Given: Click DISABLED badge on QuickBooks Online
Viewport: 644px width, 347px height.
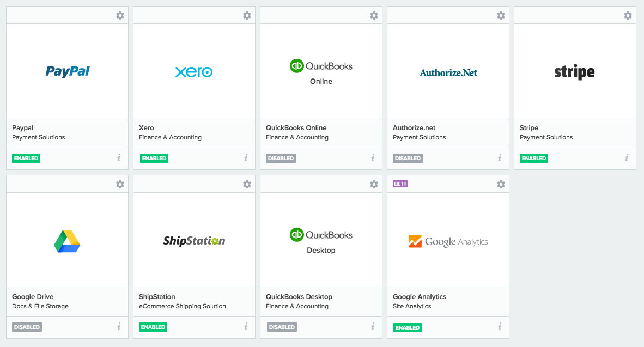Looking at the screenshot, I should [x=281, y=158].
